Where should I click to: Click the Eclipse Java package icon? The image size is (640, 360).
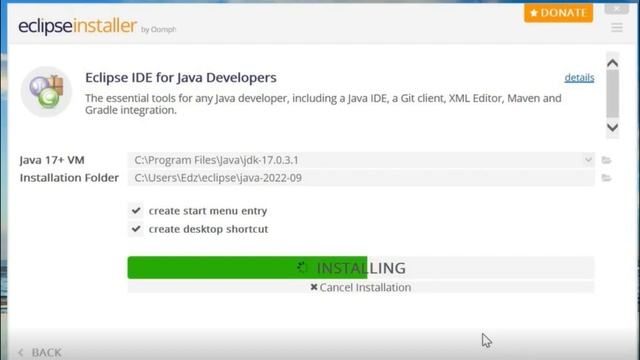click(46, 91)
